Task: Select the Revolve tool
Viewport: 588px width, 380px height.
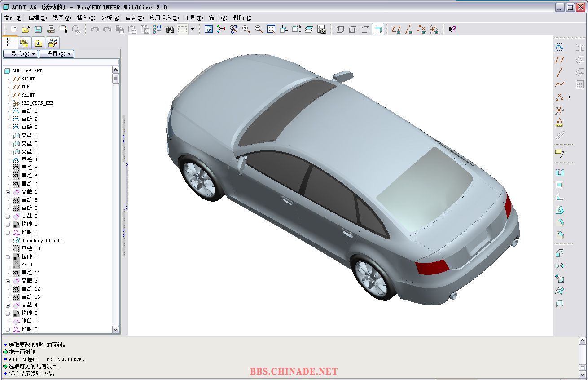Action: (x=559, y=266)
